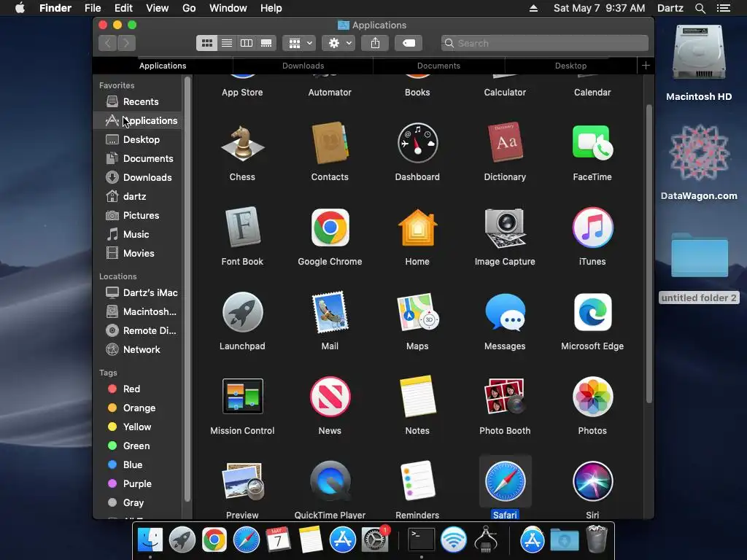The height and width of the screenshot is (560, 747).
Task: Open the Home app icon
Action: pos(417,227)
